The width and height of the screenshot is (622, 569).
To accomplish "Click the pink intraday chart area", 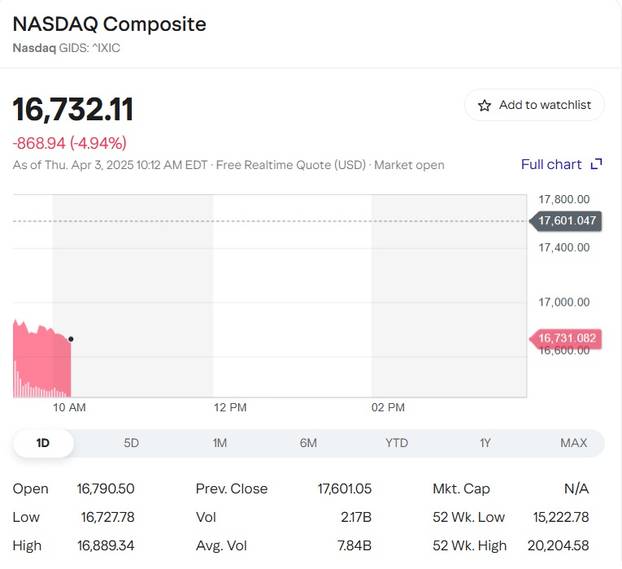I will 40,365.
